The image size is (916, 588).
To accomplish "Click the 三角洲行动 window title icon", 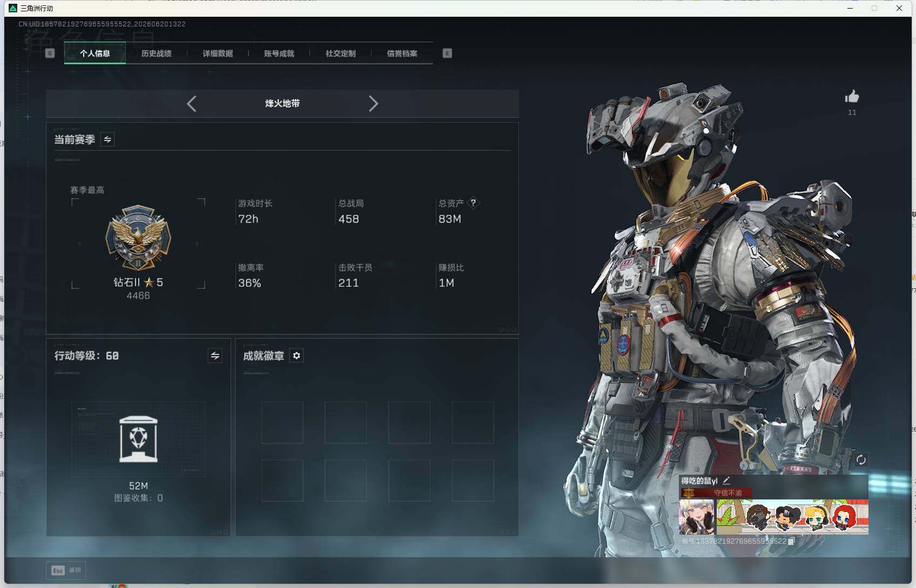I will (13, 8).
